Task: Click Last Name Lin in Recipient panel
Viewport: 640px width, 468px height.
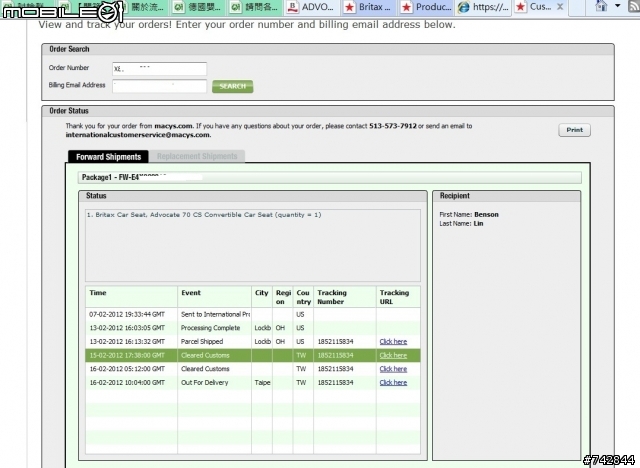Action: click(x=461, y=224)
